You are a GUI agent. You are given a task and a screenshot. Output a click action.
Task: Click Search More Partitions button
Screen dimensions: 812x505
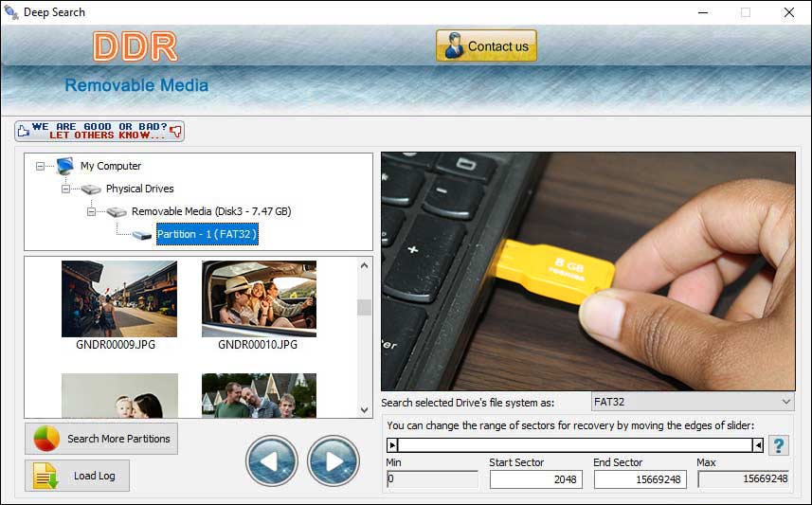[101, 439]
